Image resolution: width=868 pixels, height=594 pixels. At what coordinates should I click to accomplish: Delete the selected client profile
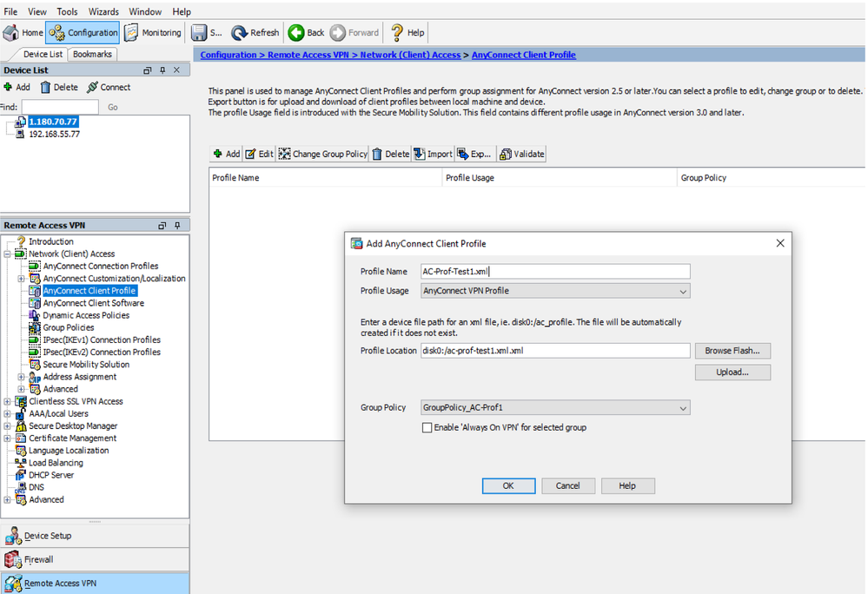(391, 154)
